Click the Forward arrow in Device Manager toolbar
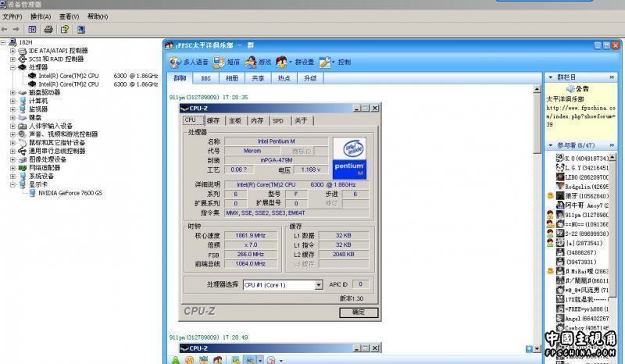This screenshot has height=364, width=625. [16, 30]
